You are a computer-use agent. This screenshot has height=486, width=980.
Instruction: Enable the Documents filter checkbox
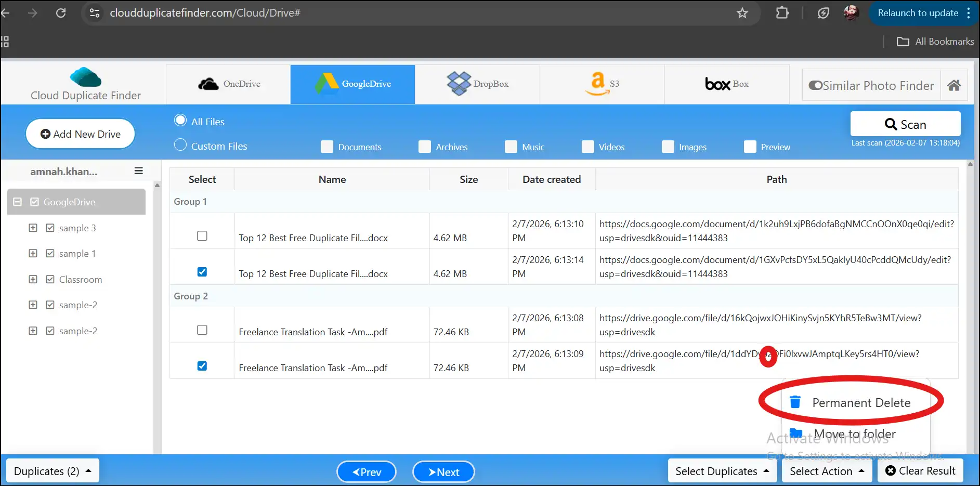tap(326, 147)
